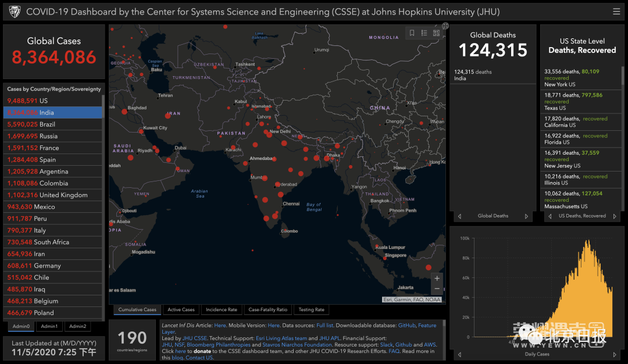628x364 pixels.
Task: Go to previous Global Deaths panel
Action: click(459, 216)
